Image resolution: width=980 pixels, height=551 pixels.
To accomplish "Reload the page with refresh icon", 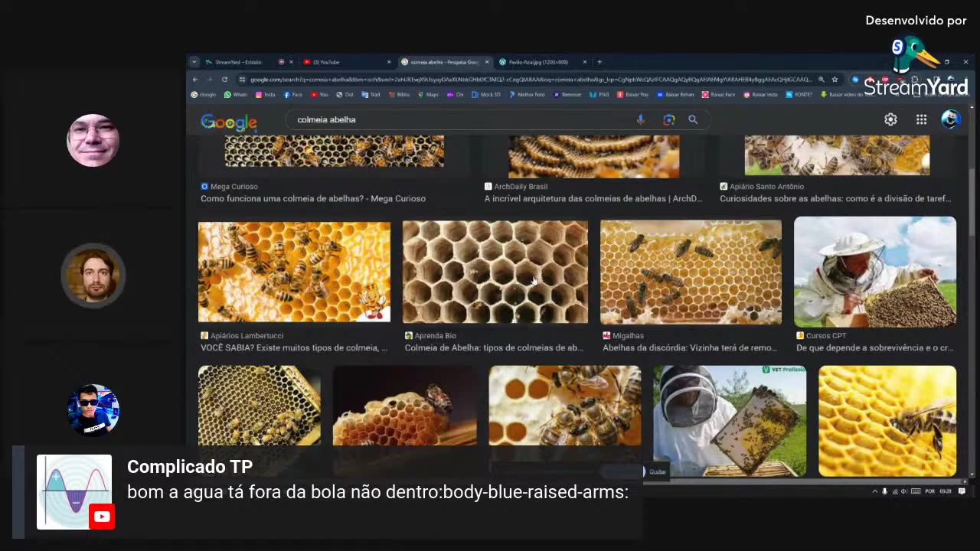I will click(224, 80).
